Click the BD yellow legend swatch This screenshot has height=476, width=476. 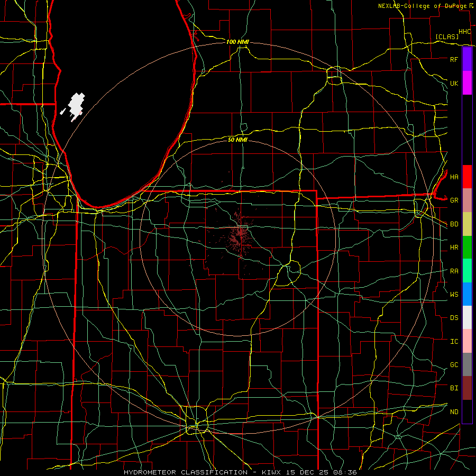(x=467, y=224)
